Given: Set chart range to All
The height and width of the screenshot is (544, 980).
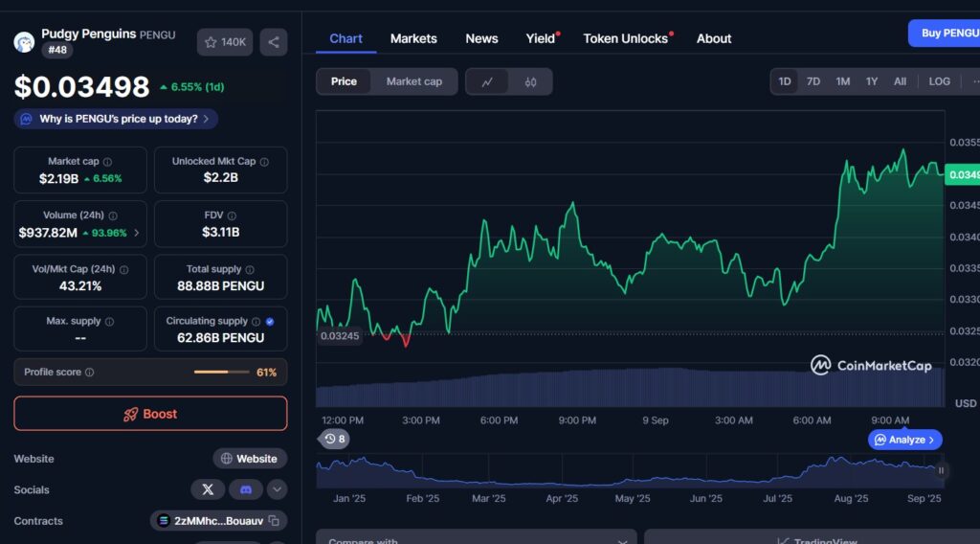Looking at the screenshot, I should click(900, 81).
